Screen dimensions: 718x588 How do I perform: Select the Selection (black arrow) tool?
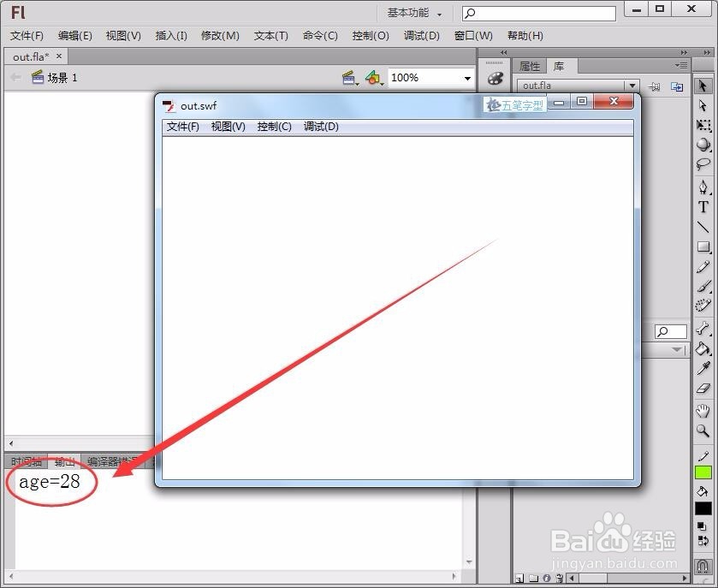click(703, 86)
